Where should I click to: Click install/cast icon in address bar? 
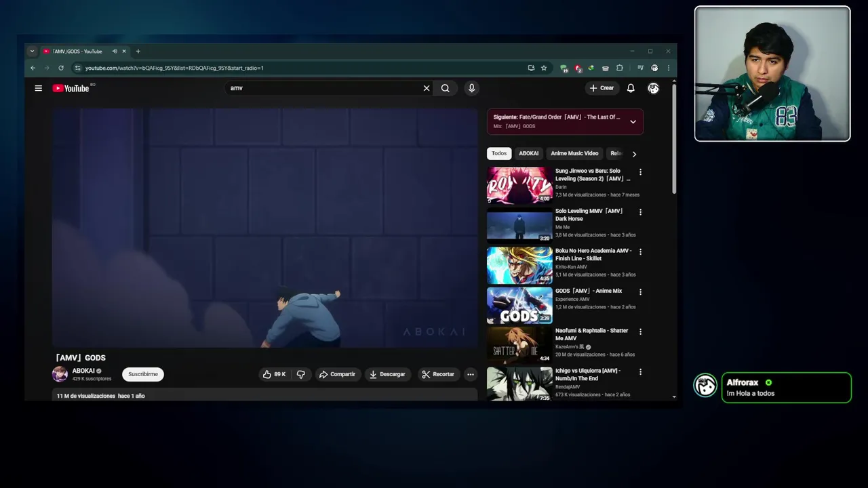[x=531, y=68]
